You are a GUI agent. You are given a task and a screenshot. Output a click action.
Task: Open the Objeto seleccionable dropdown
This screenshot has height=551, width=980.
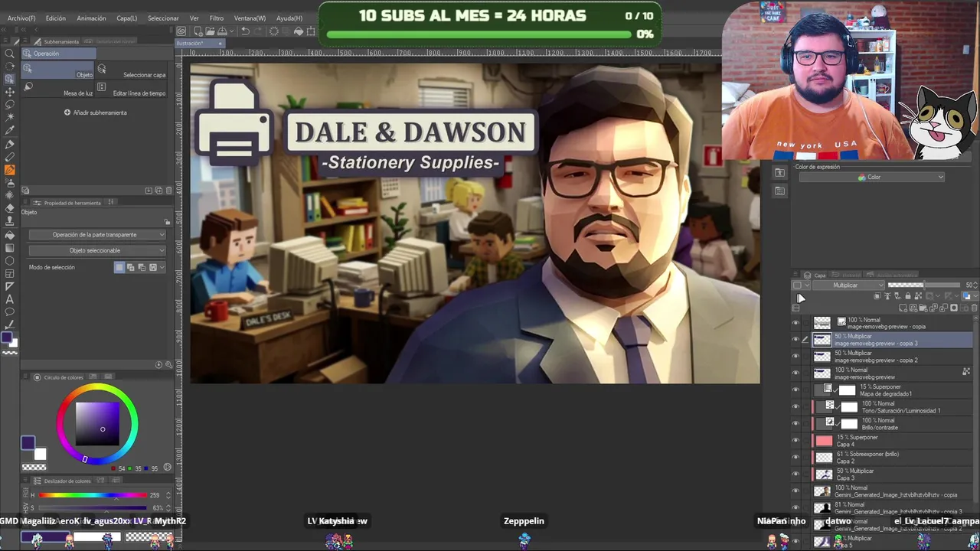(x=96, y=250)
